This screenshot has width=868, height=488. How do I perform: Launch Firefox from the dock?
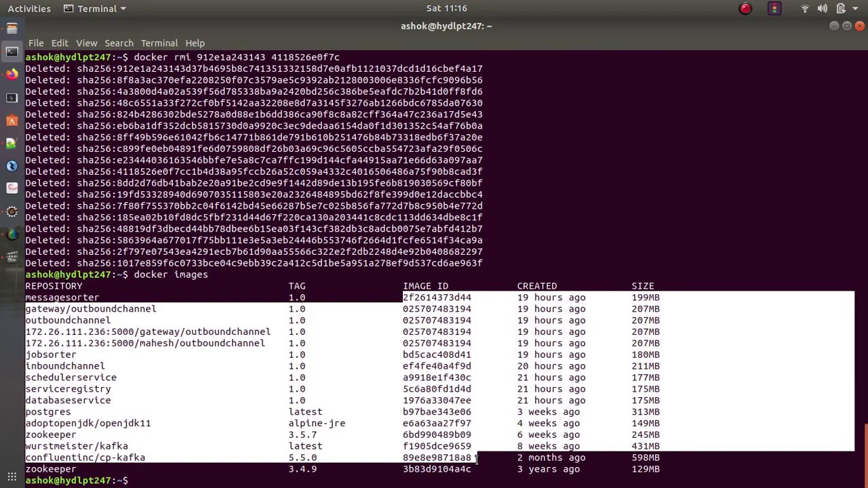point(12,75)
